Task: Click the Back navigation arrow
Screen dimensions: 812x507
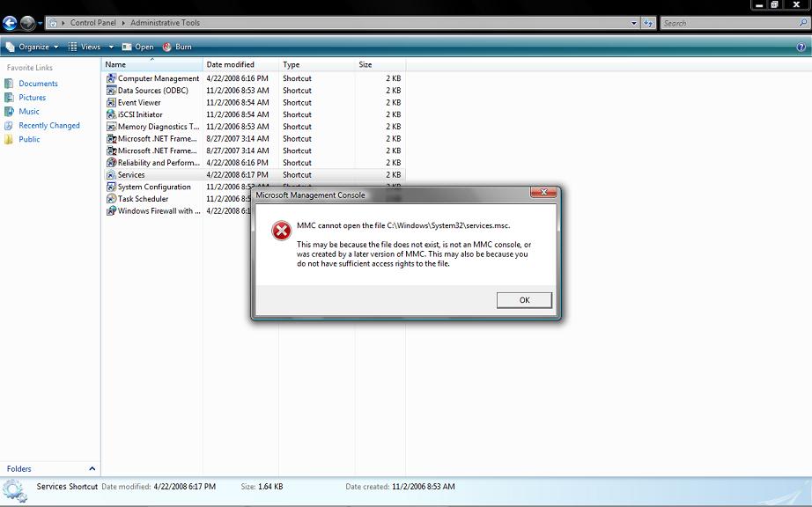Action: pyautogui.click(x=10, y=23)
